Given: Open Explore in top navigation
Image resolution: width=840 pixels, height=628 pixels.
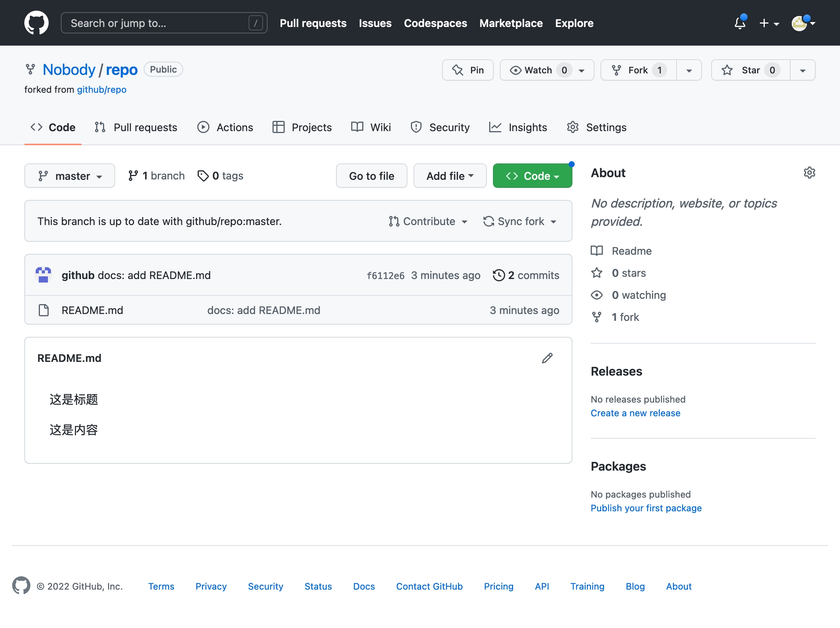Looking at the screenshot, I should tap(574, 23).
